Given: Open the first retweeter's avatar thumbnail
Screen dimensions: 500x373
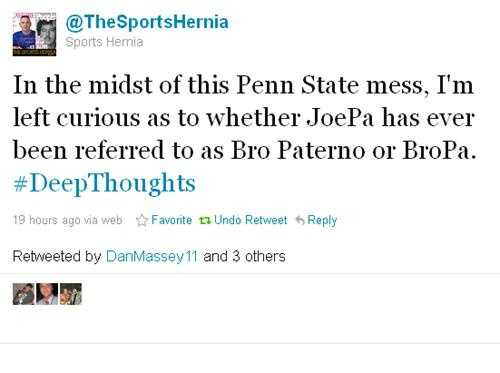Looking at the screenshot, I should pyautogui.click(x=23, y=294).
